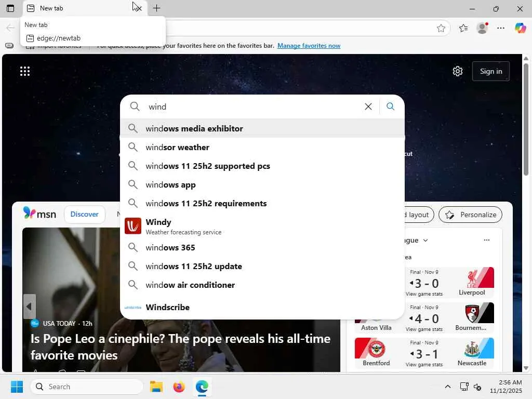Open the Aston Villa team name
Viewport: 532px width, 399px height.
pyautogui.click(x=376, y=328)
